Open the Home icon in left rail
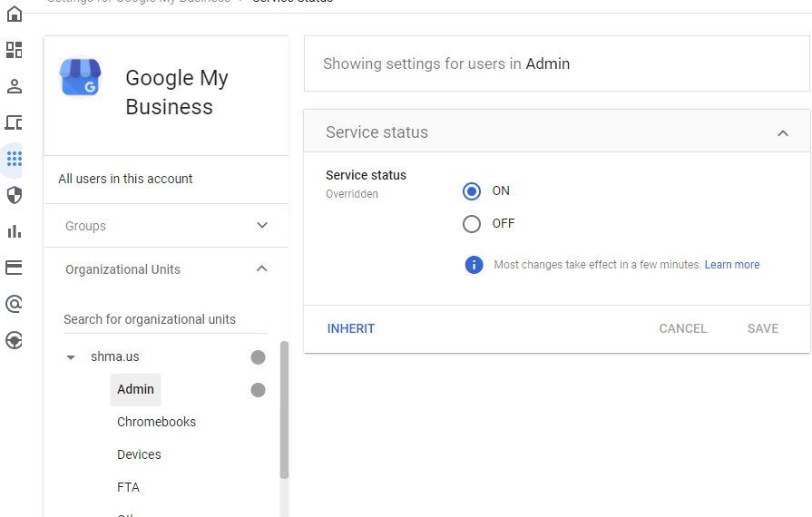 [14, 14]
